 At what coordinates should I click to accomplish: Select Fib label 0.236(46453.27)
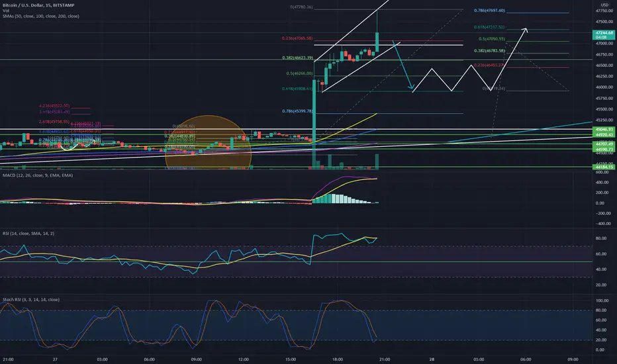pos(489,65)
